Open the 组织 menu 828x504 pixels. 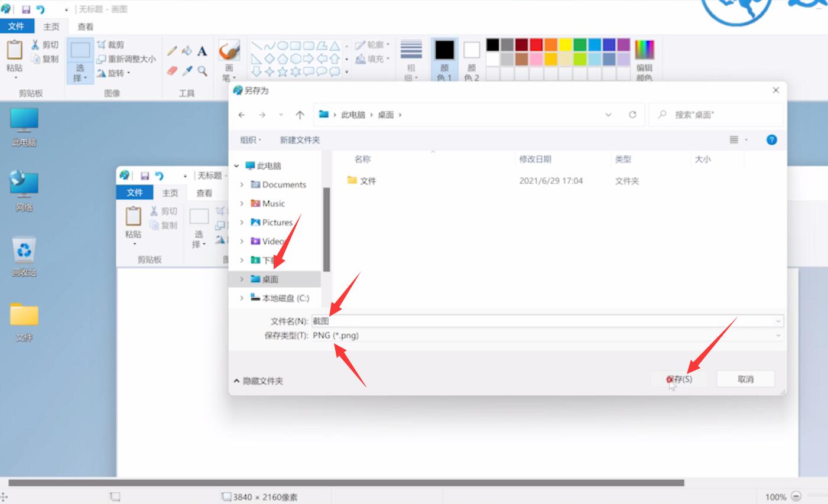point(251,140)
